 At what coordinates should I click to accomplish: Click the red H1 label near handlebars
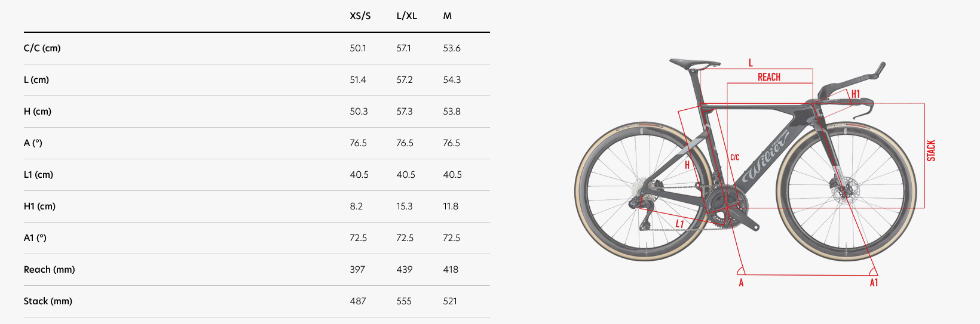tap(856, 94)
